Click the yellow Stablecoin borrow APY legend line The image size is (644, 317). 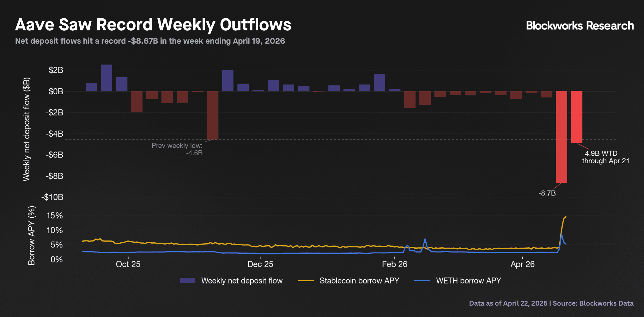pos(306,281)
